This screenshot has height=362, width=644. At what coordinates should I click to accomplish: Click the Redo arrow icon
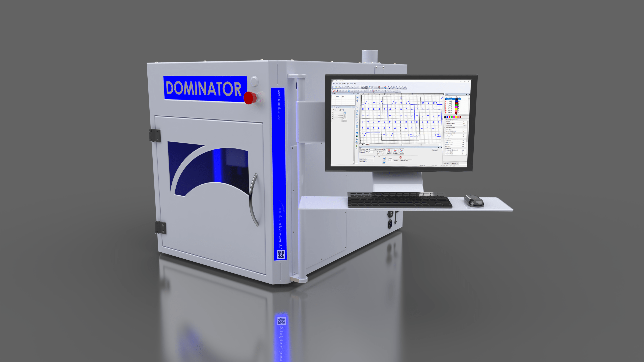tap(355, 87)
